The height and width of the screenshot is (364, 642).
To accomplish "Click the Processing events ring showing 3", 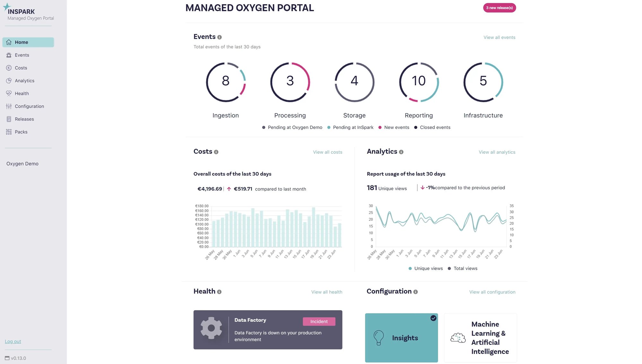I will click(290, 82).
